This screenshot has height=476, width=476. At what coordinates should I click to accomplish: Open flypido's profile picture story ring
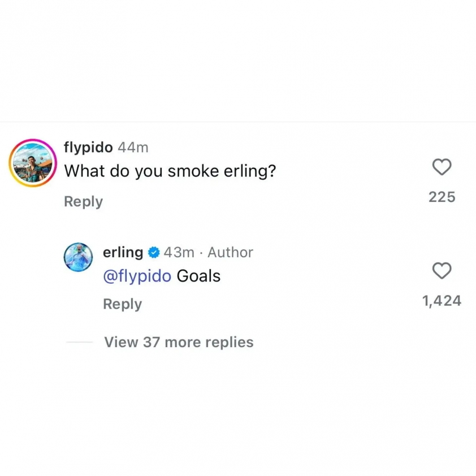pos(32,163)
